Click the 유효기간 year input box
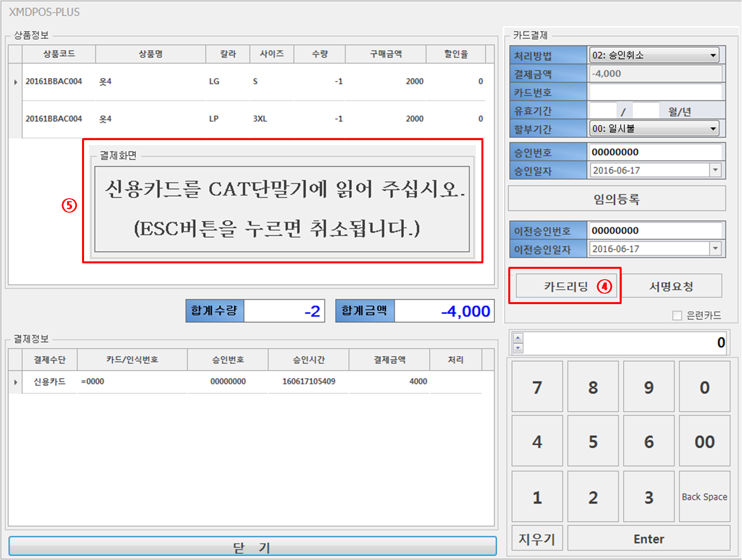This screenshot has height=560, width=742. coord(646,110)
